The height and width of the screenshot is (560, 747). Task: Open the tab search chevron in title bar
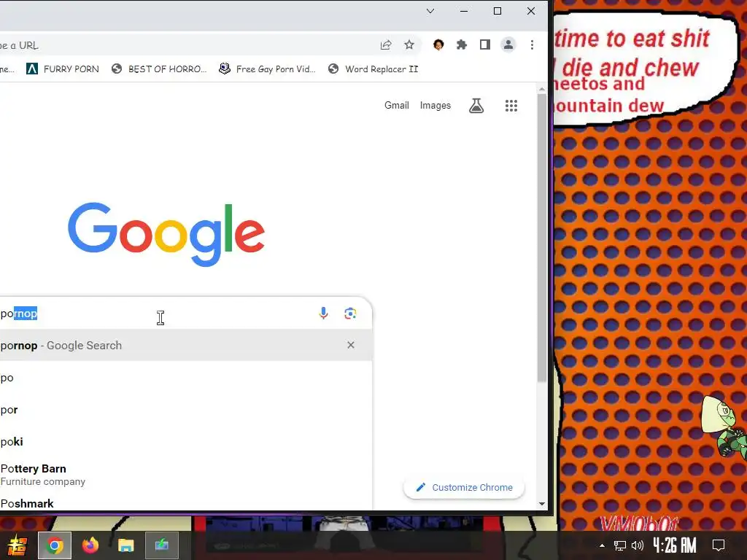tap(430, 11)
